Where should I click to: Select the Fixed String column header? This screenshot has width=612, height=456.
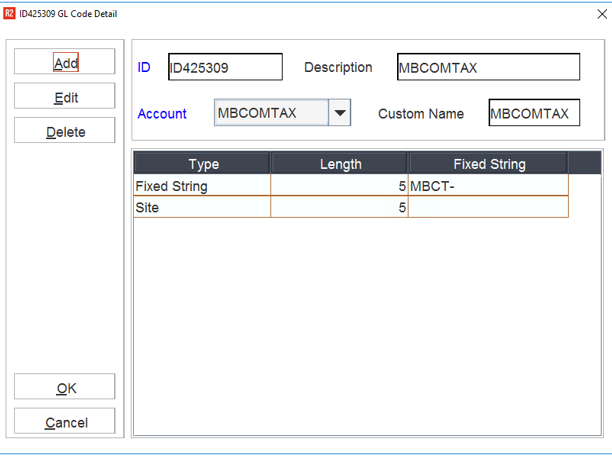488,164
